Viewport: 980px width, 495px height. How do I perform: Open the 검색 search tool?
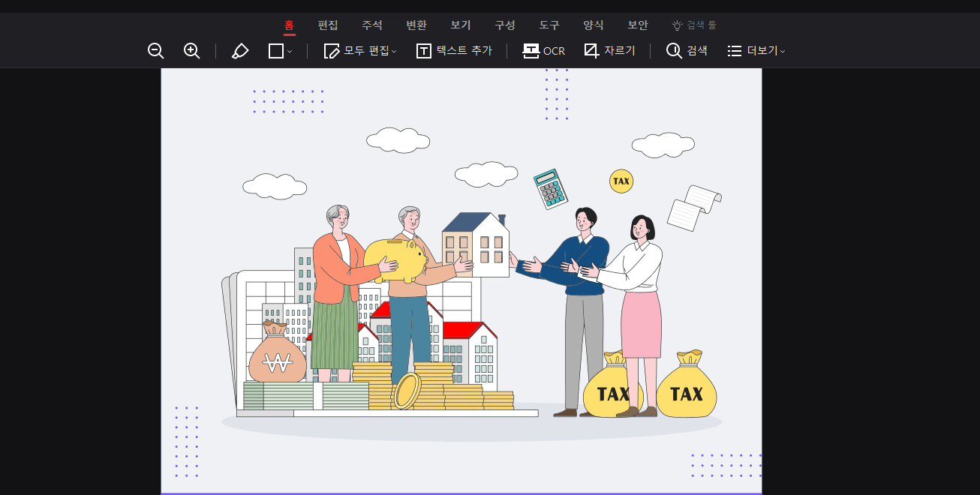click(x=687, y=51)
